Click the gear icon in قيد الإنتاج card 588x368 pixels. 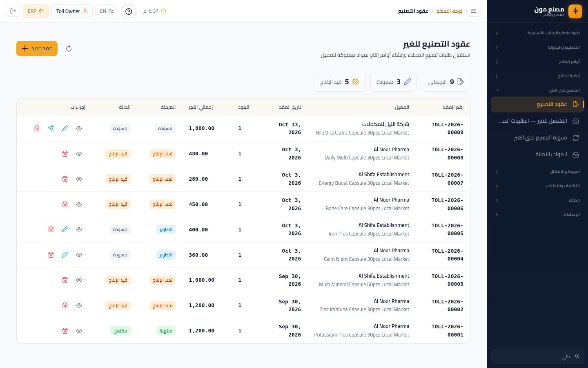(x=356, y=82)
